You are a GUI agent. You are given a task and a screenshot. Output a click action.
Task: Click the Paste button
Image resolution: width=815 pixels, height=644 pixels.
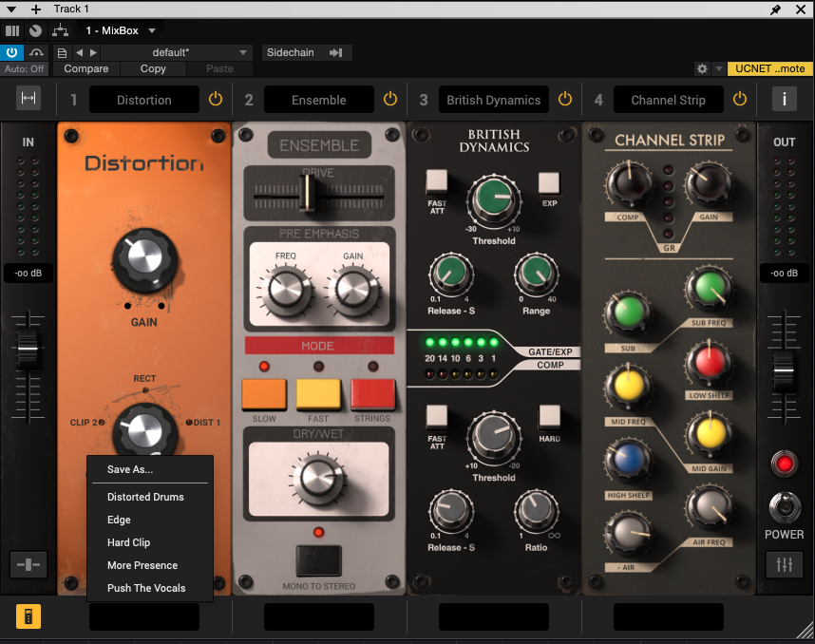click(219, 68)
